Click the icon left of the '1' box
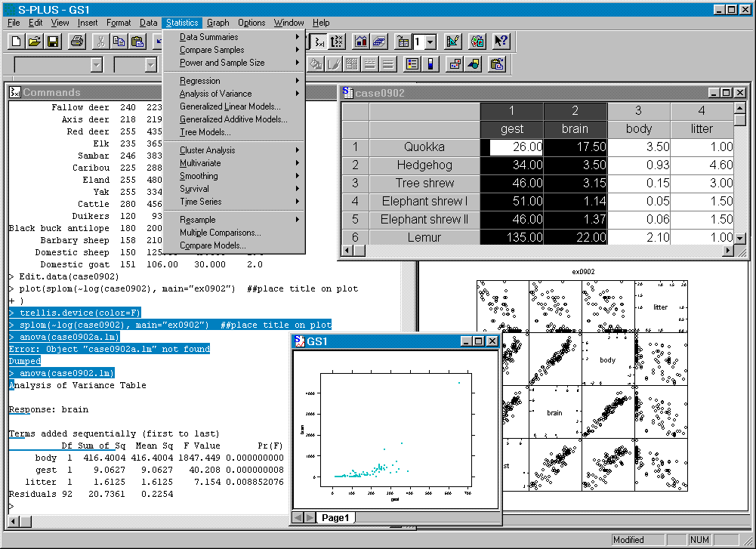Screen dimensions: 756x549 (x=403, y=42)
